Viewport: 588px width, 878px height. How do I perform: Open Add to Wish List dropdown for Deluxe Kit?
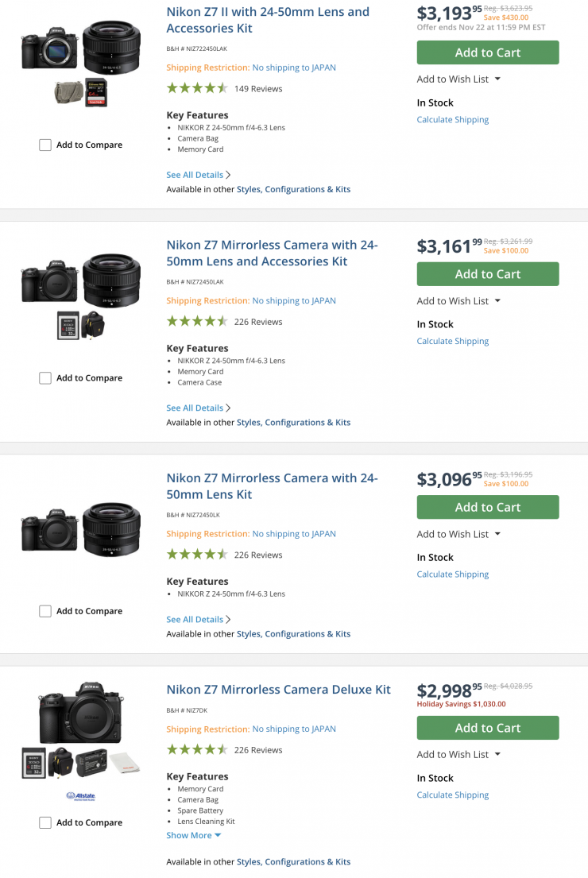click(458, 755)
